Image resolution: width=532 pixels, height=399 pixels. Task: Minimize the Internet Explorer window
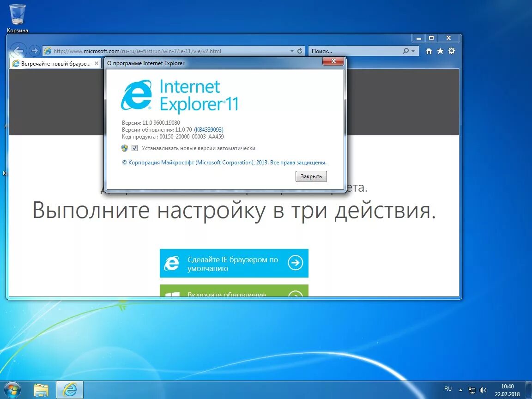tap(419, 38)
